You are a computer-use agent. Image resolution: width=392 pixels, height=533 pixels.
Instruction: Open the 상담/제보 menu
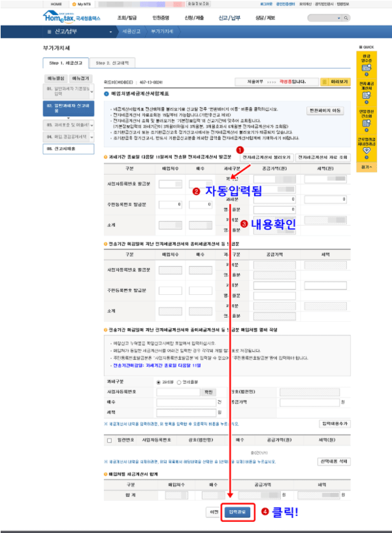coord(265,18)
